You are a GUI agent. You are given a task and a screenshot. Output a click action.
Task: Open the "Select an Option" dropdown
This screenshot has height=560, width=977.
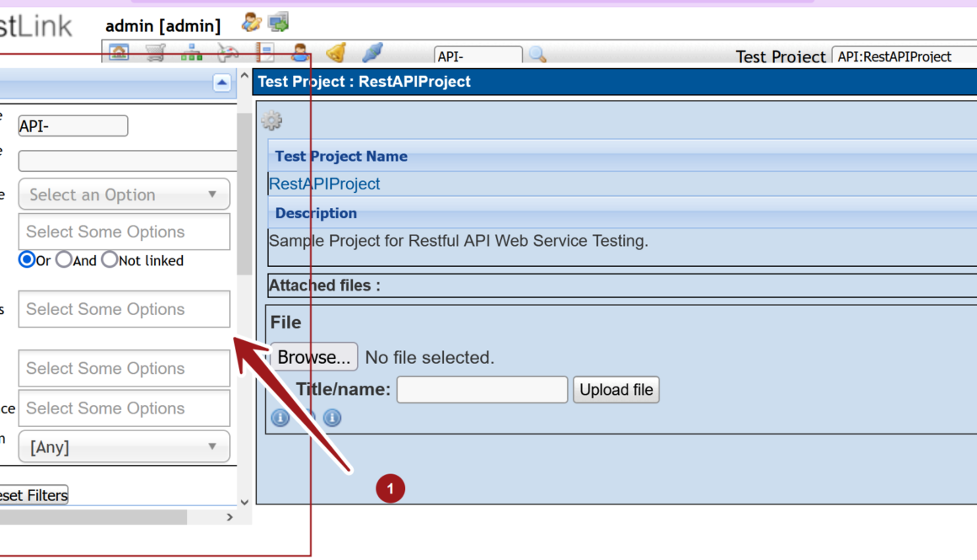coord(124,195)
